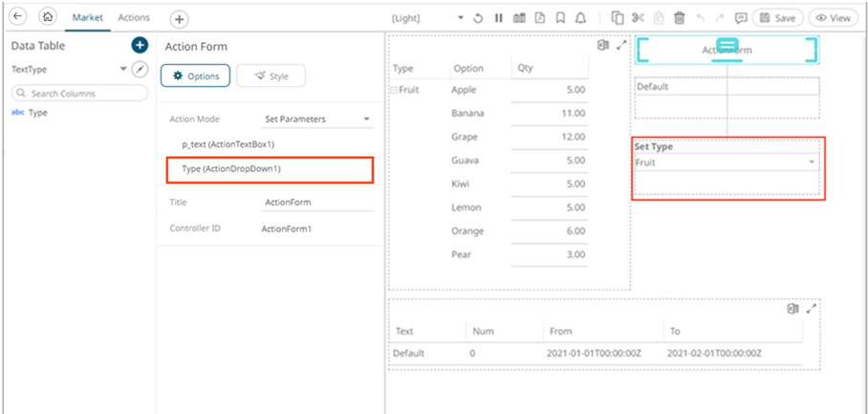Open the Action Mode dropdown

[x=317, y=120]
